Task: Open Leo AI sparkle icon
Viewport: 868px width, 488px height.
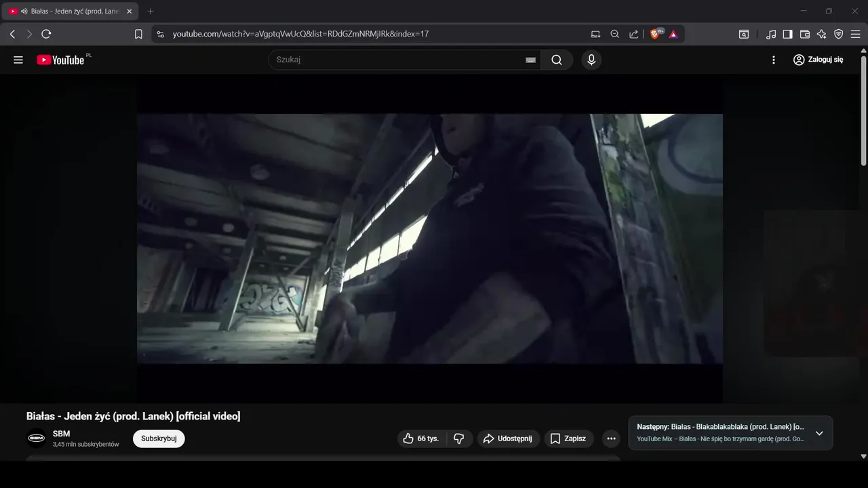Action: 821,34
